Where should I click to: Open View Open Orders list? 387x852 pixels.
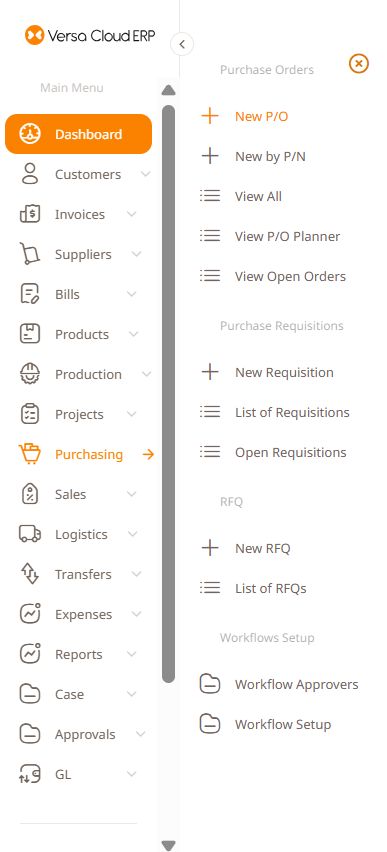coord(290,276)
